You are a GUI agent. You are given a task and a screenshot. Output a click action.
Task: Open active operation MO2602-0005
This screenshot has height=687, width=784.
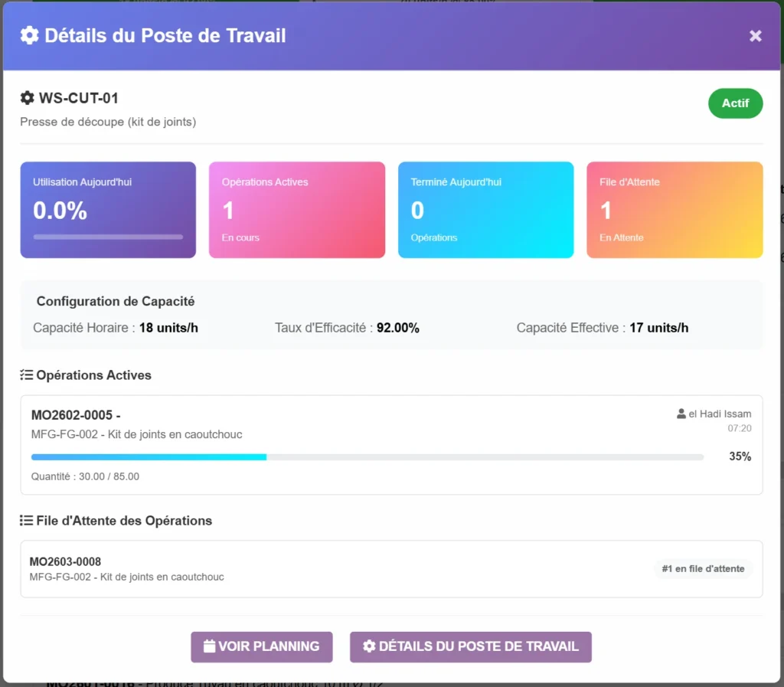(76, 416)
